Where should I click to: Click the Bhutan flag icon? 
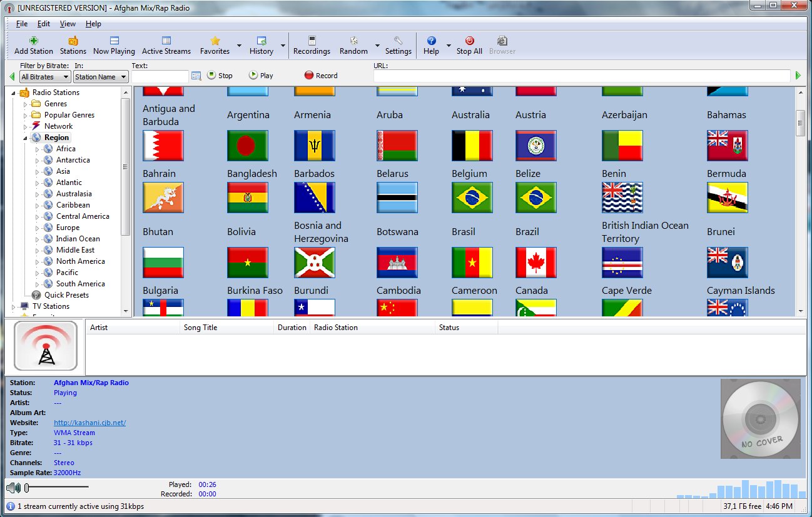[163, 198]
